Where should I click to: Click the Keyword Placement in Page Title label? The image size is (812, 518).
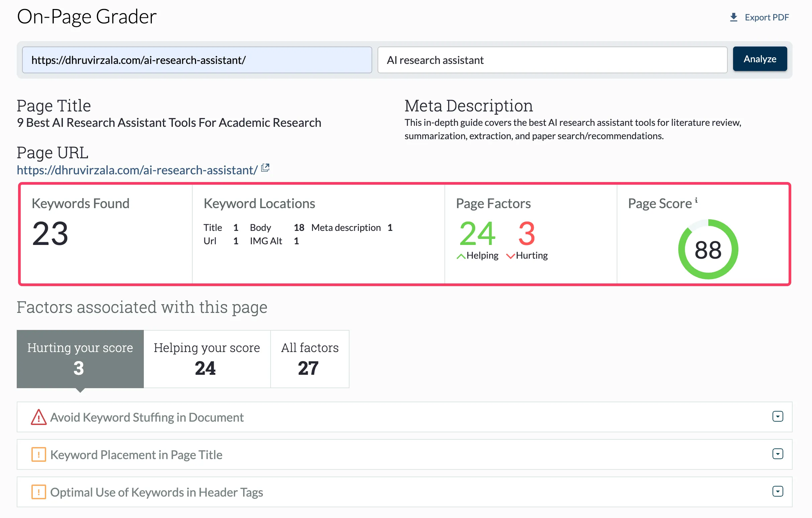click(136, 455)
